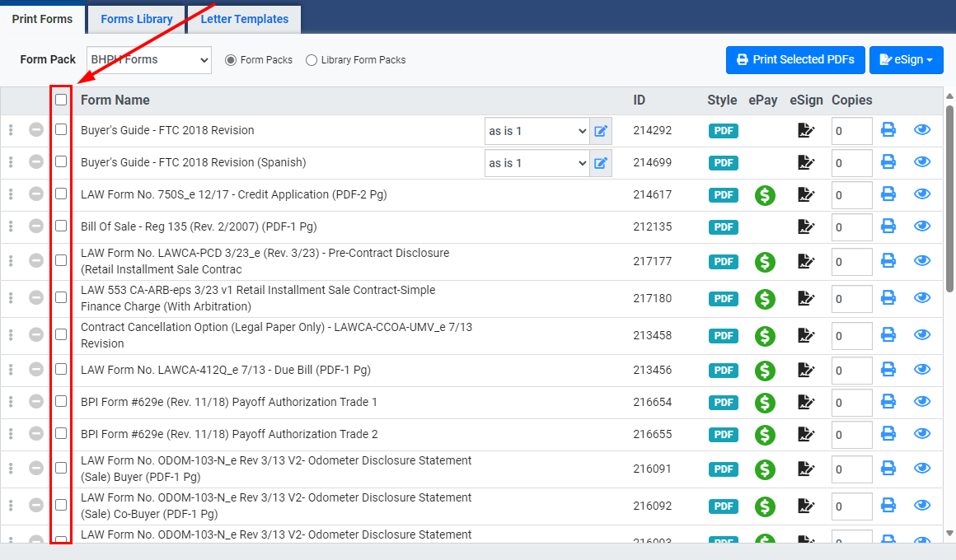Check the Due Bill LAWCA-412Q_e checkbox
This screenshot has width=956, height=560.
coord(61,369)
